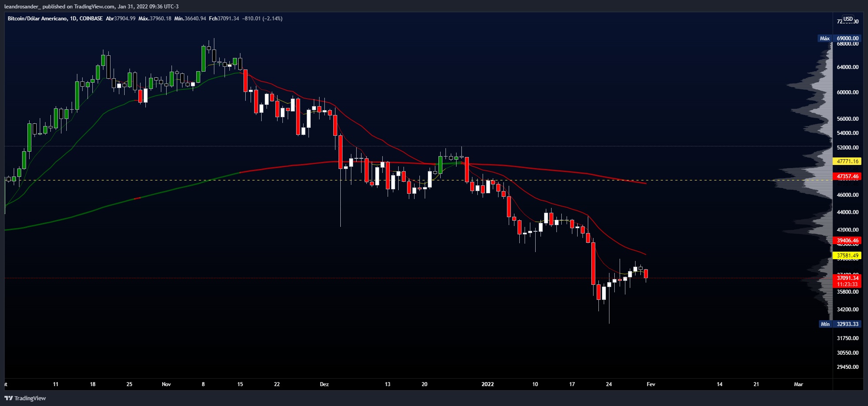
Task: Click the Nov label on time axis
Action: pos(166,384)
